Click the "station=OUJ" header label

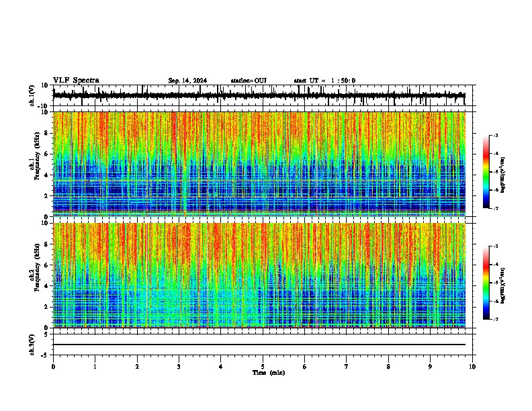pos(249,81)
